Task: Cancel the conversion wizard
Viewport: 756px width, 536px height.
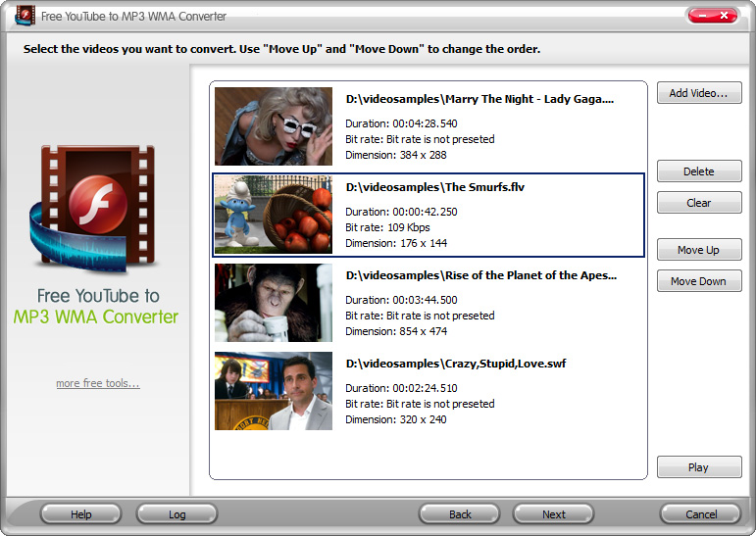Action: click(700, 514)
